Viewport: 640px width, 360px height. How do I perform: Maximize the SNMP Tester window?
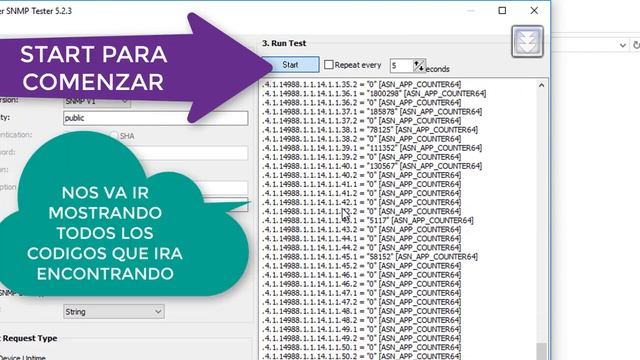click(502, 11)
